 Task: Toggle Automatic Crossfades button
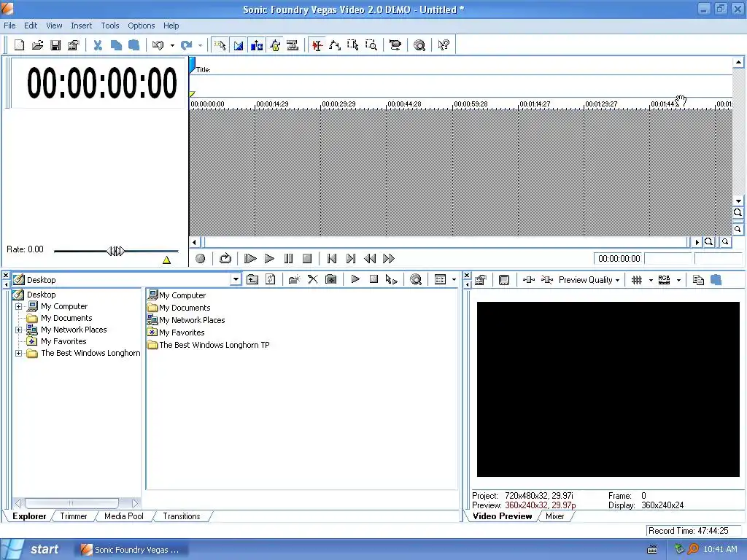pos(239,45)
